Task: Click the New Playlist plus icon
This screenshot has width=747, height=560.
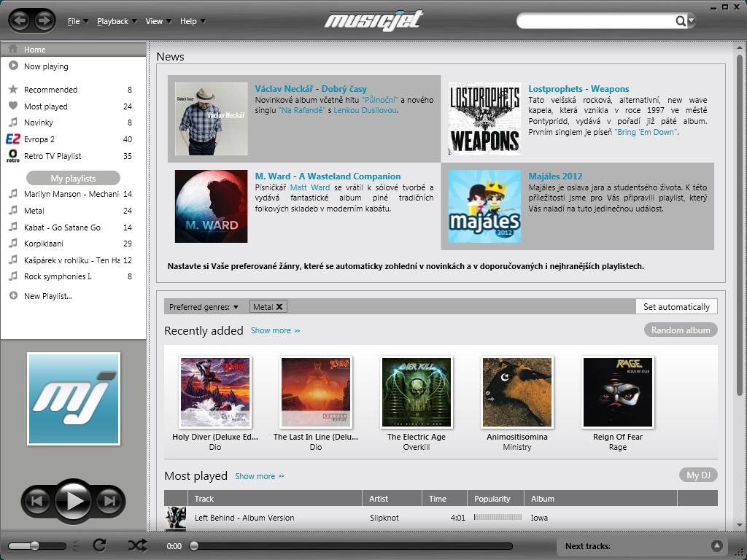Action: (13, 296)
